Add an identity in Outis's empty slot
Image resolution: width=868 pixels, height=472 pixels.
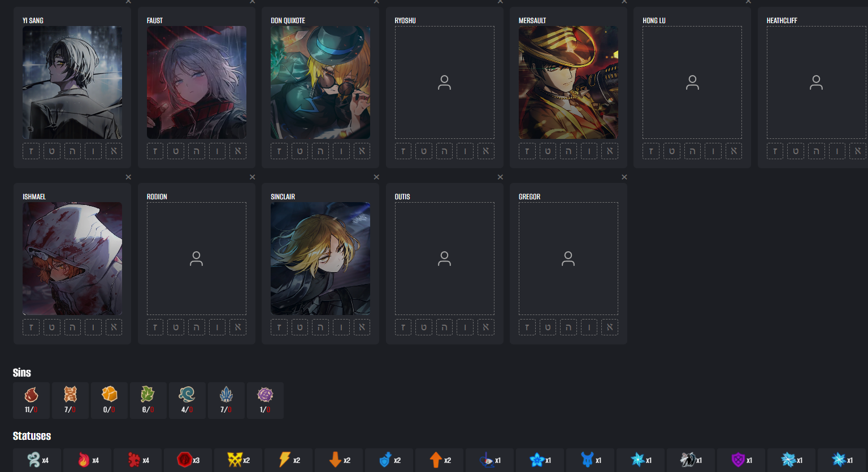[445, 259]
